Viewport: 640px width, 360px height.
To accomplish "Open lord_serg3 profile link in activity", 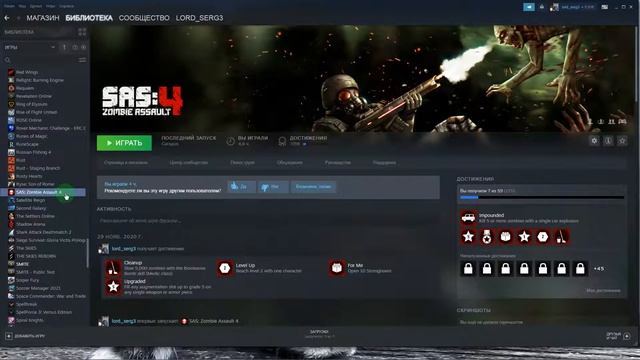I will (x=124, y=249).
